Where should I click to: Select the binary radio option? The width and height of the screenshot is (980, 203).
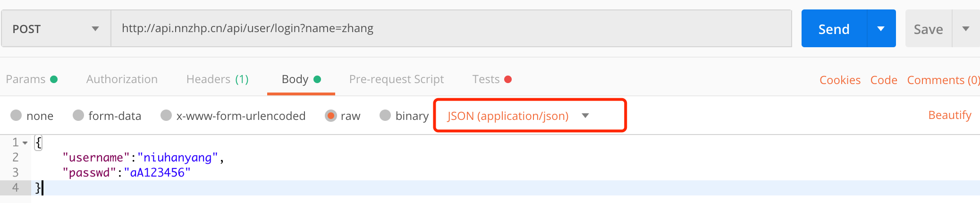click(385, 116)
